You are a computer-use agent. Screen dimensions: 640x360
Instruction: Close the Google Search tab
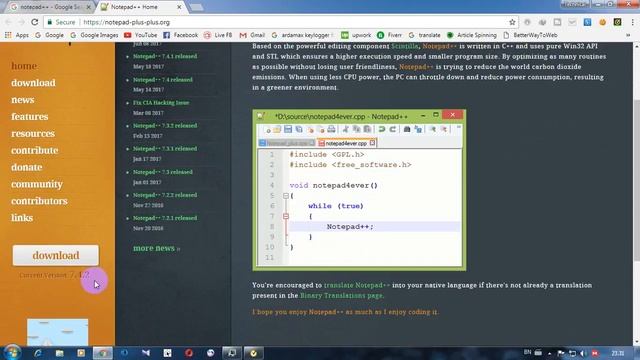click(x=89, y=7)
